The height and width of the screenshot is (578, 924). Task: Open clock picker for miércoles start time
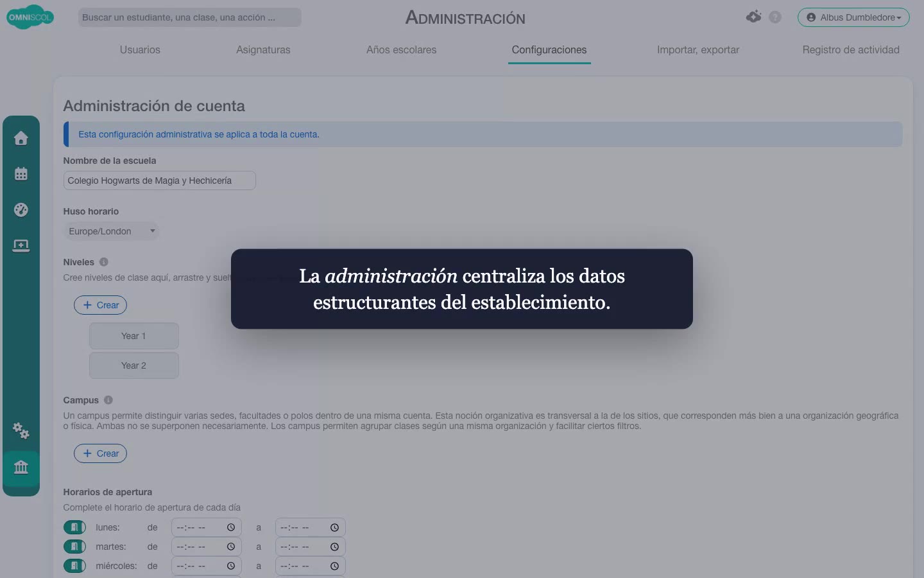click(x=231, y=566)
